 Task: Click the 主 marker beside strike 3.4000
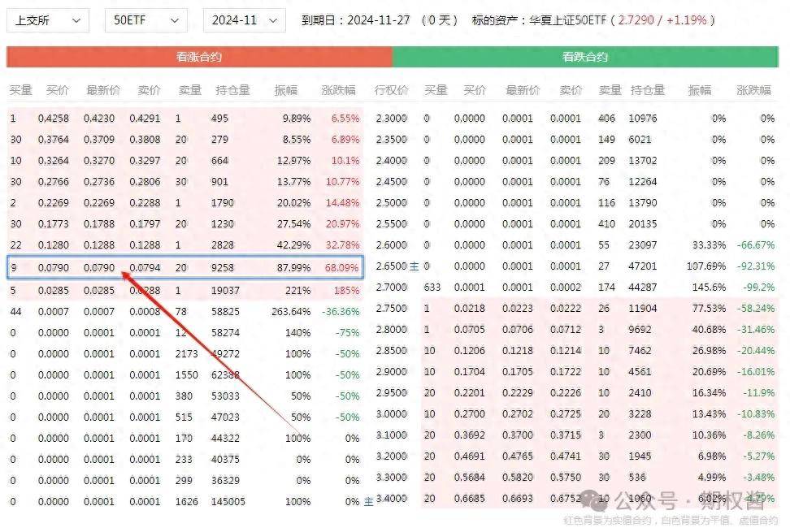[x=369, y=502]
